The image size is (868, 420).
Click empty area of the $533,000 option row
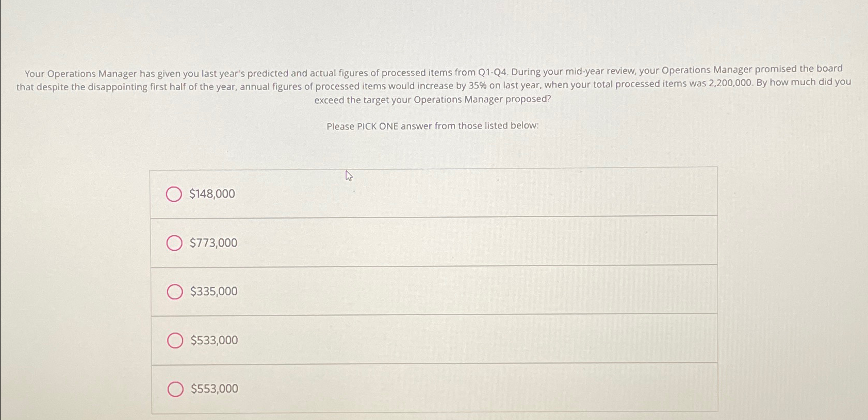tap(464, 338)
